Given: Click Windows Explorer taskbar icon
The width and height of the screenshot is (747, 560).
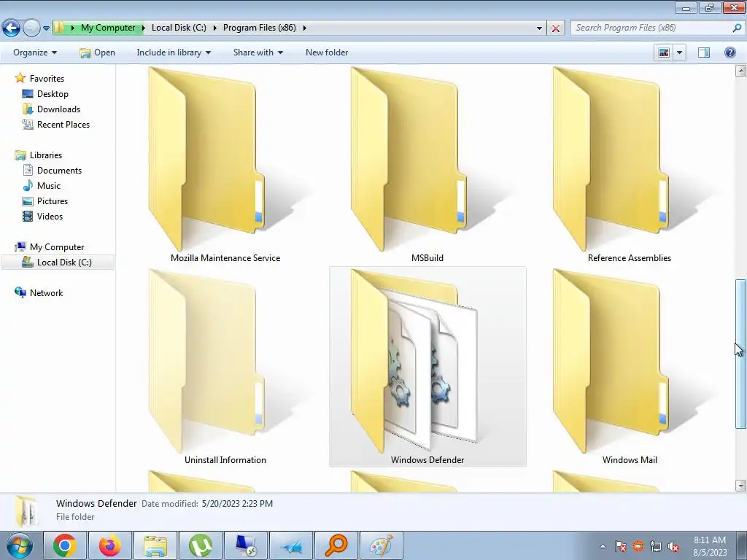Looking at the screenshot, I should 155,545.
